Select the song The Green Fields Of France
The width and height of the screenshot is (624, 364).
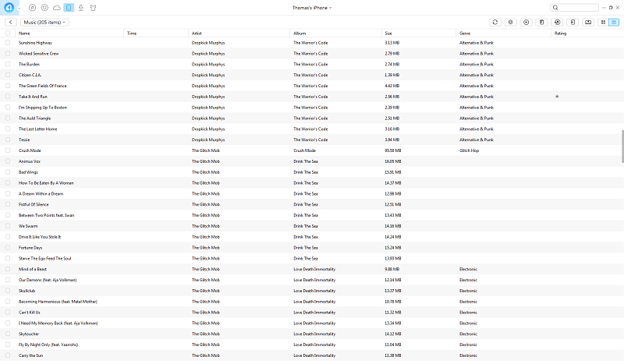[x=43, y=86]
